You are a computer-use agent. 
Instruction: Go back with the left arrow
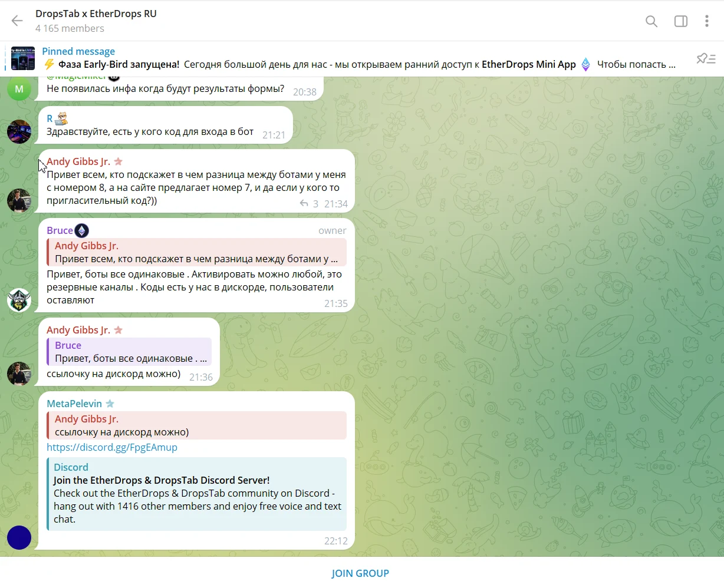(x=17, y=21)
